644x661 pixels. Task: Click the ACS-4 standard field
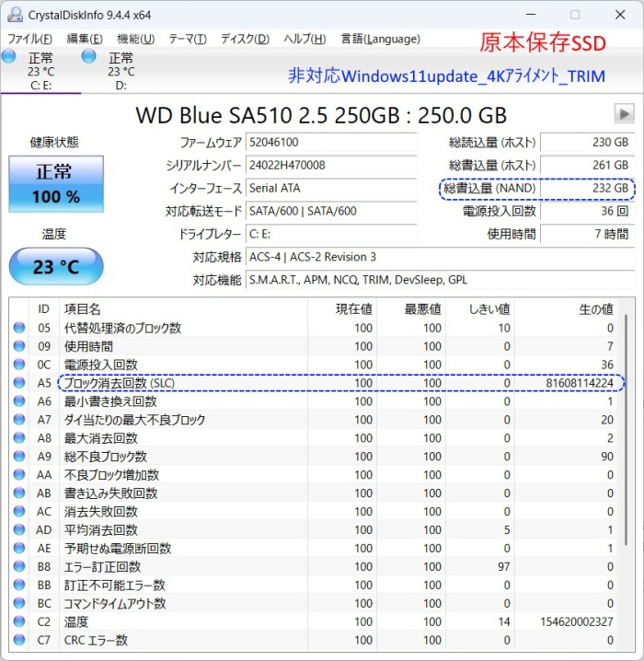[440, 257]
